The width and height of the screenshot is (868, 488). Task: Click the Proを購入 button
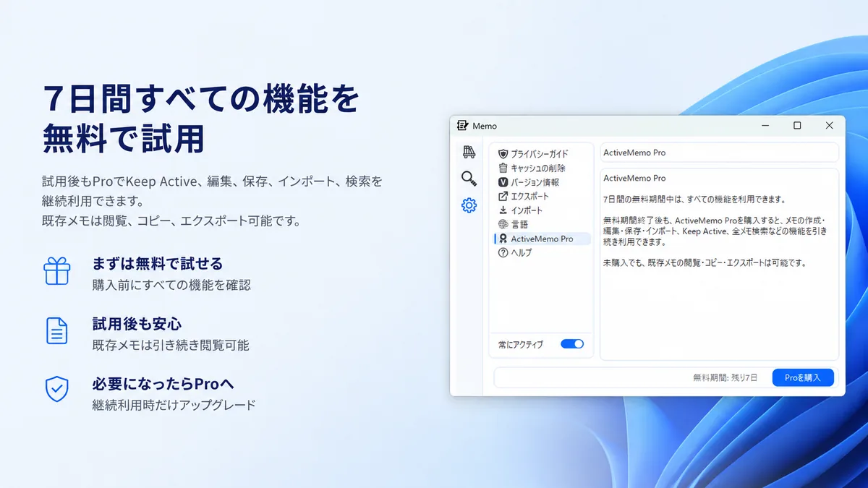point(803,377)
